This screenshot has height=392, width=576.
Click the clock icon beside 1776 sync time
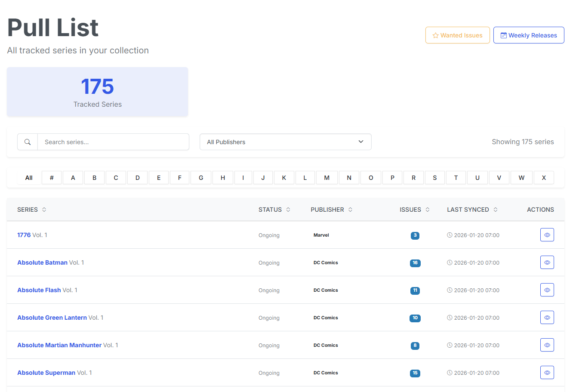point(450,235)
